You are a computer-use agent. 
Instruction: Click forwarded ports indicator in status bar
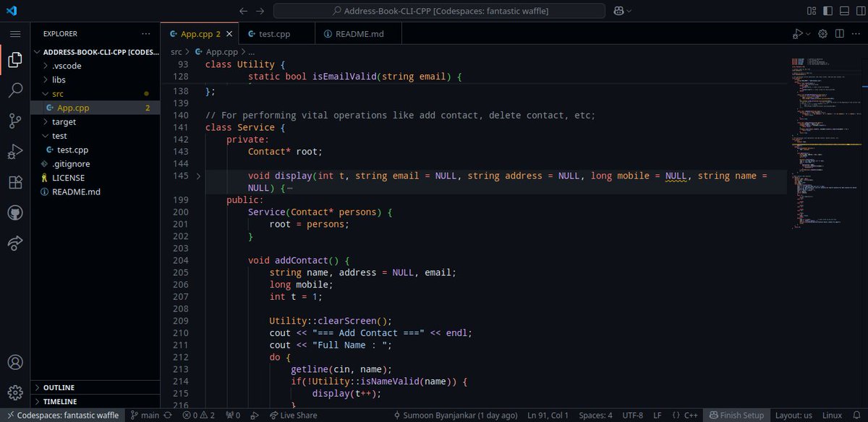click(233, 415)
